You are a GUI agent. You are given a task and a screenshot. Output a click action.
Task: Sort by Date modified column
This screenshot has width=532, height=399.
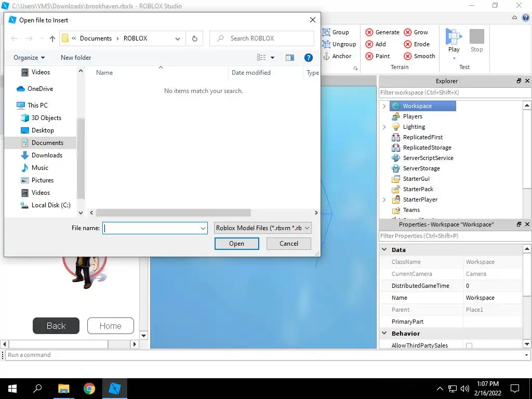(x=251, y=73)
